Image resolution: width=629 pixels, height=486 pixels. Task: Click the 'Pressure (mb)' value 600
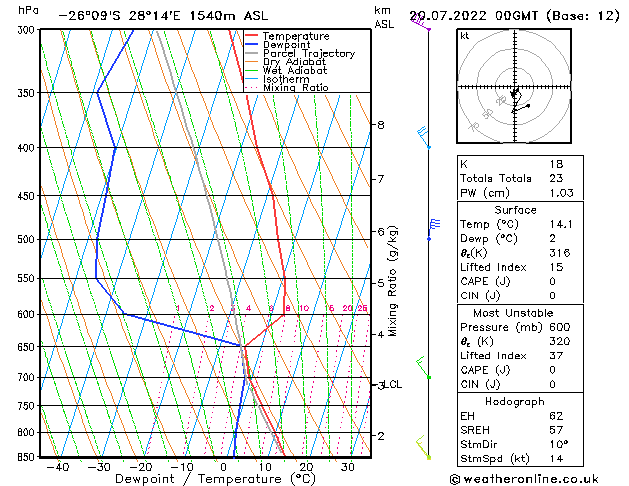tap(560, 327)
